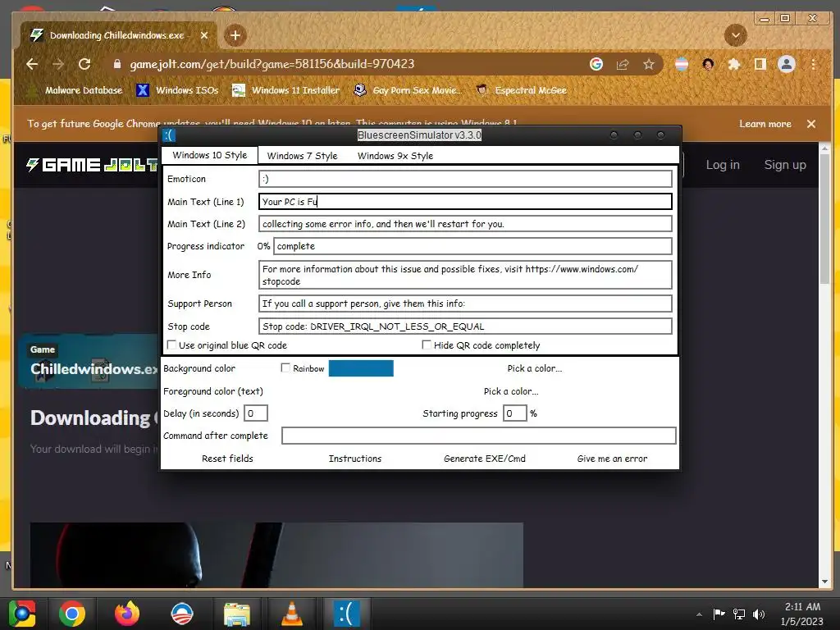
Task: Close the Downloading Chilledwindows.exe tab
Action: [x=204, y=35]
